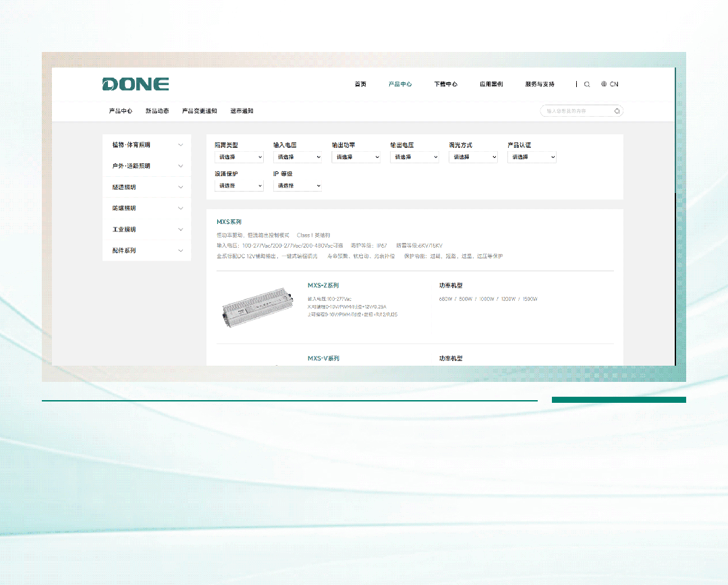Open the 调光方式 filter dropdown
Screen dimensions: 728x585
point(473,157)
